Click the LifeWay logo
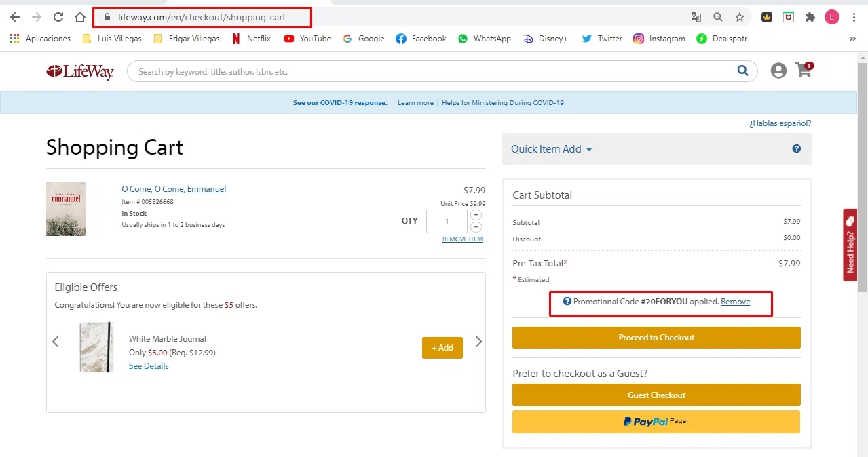The image size is (868, 457). (80, 71)
